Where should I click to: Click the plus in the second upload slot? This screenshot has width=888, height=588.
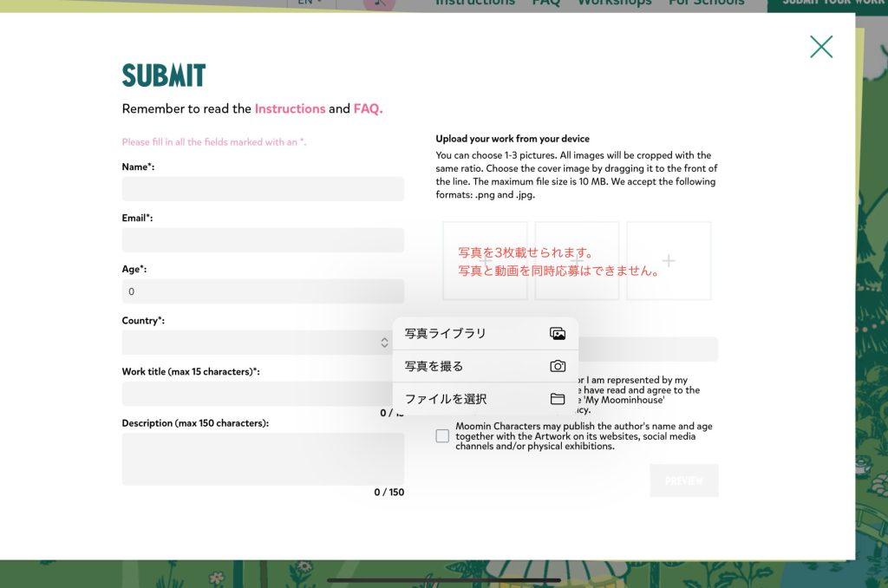(x=577, y=261)
